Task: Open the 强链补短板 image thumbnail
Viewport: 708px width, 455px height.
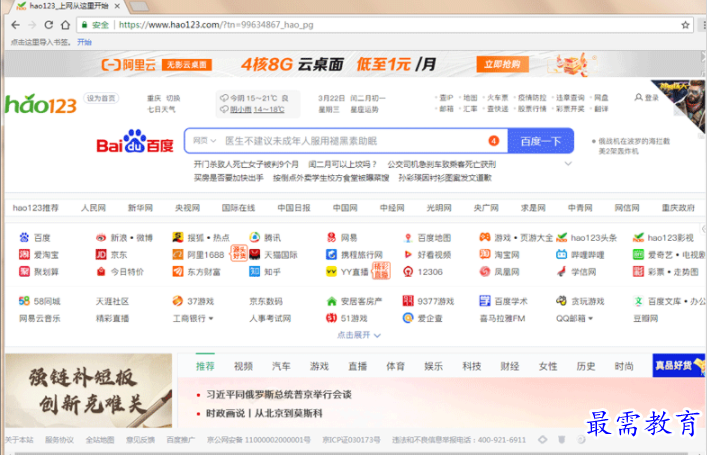Action: coord(88,390)
